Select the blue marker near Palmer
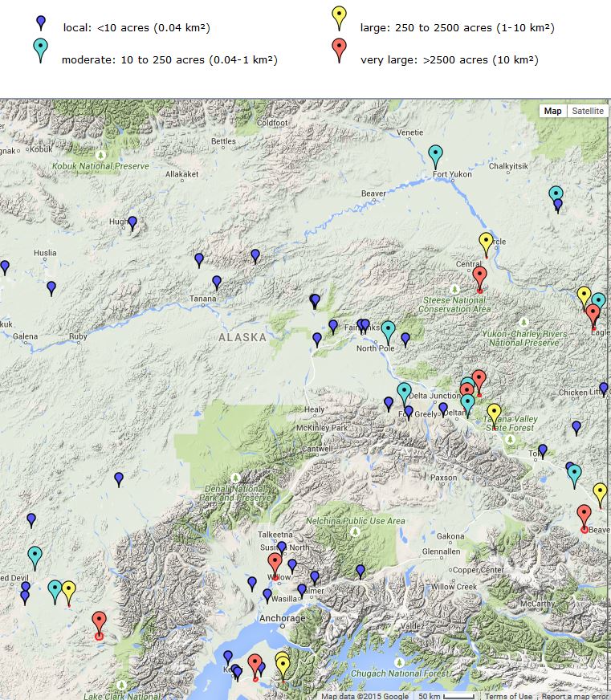This screenshot has height=700, width=611. click(x=302, y=590)
